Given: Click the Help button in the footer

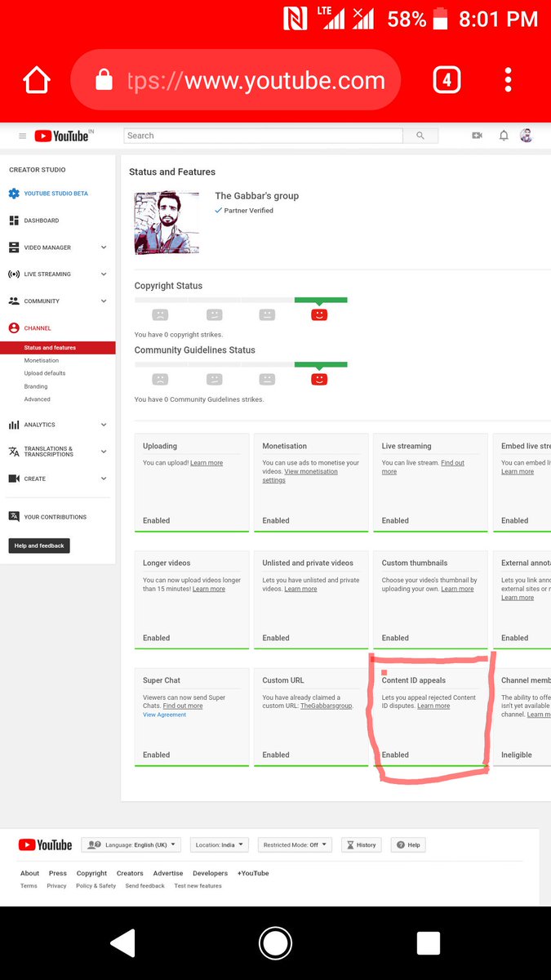Looking at the screenshot, I should click(x=409, y=845).
